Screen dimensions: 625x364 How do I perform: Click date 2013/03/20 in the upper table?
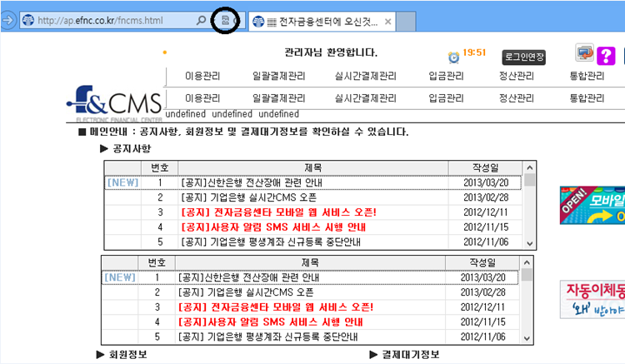point(486,182)
